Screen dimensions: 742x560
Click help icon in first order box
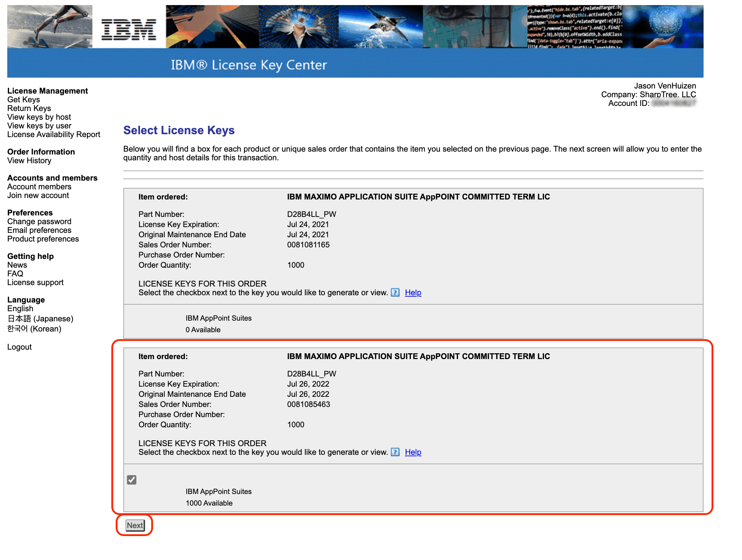coord(395,292)
